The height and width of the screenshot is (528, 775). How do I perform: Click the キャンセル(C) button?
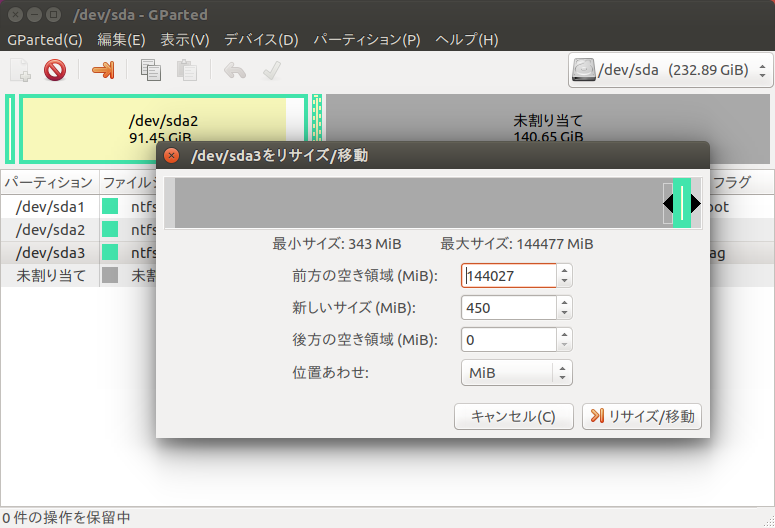[514, 416]
